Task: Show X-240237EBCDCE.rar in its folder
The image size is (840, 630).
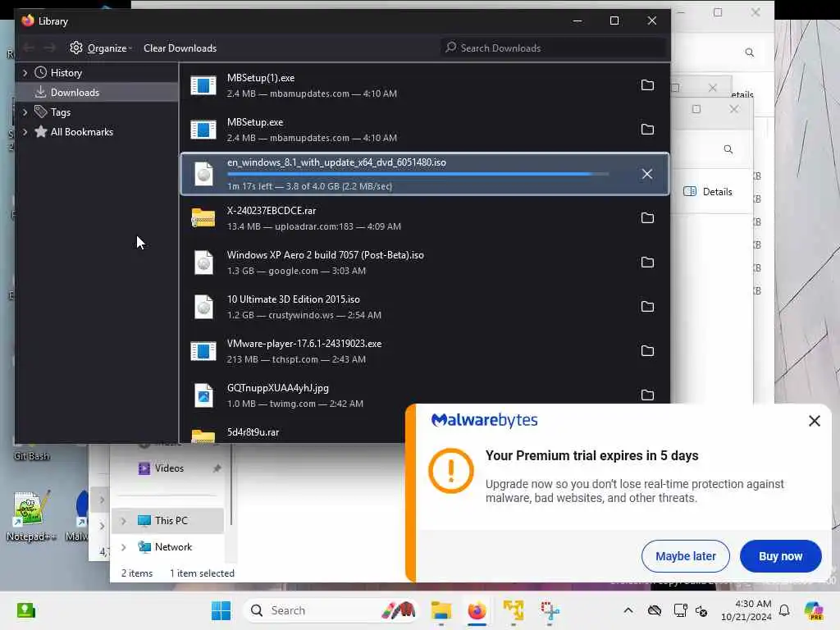Action: click(x=647, y=218)
